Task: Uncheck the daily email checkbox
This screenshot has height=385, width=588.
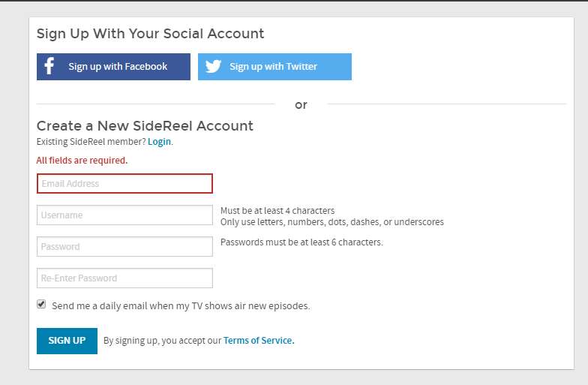Action: tap(41, 304)
